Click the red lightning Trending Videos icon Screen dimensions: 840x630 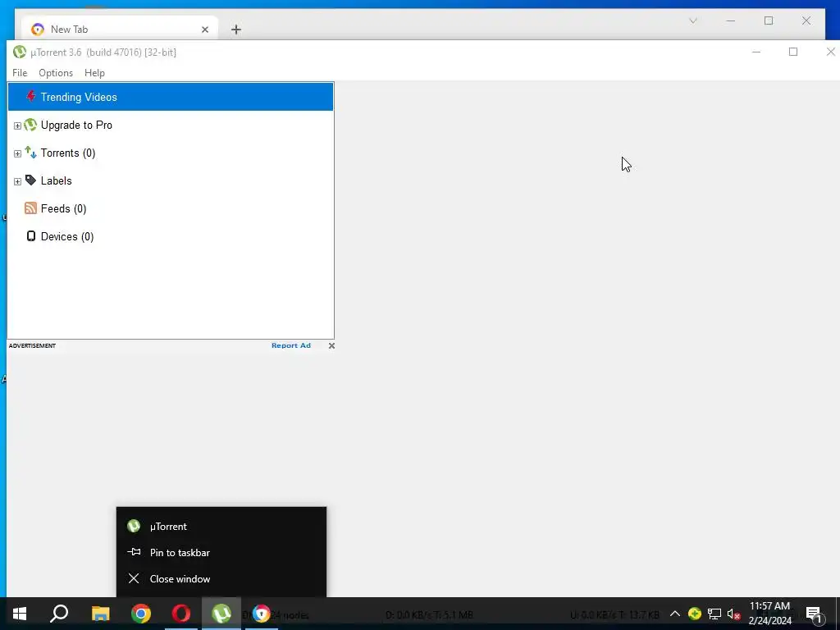tap(31, 97)
